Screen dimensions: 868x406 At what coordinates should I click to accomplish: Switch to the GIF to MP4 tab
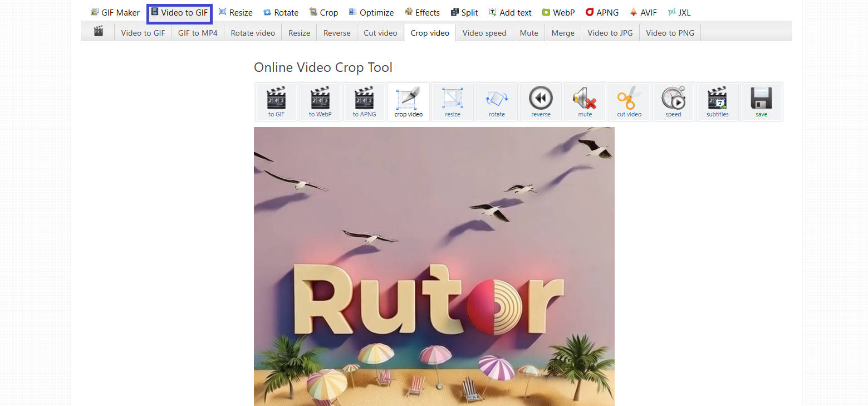[x=198, y=33]
